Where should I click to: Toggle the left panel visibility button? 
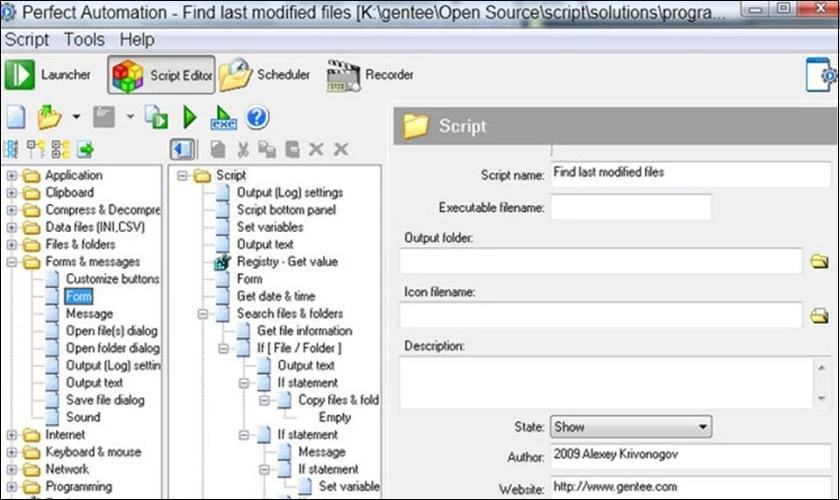pos(182,150)
